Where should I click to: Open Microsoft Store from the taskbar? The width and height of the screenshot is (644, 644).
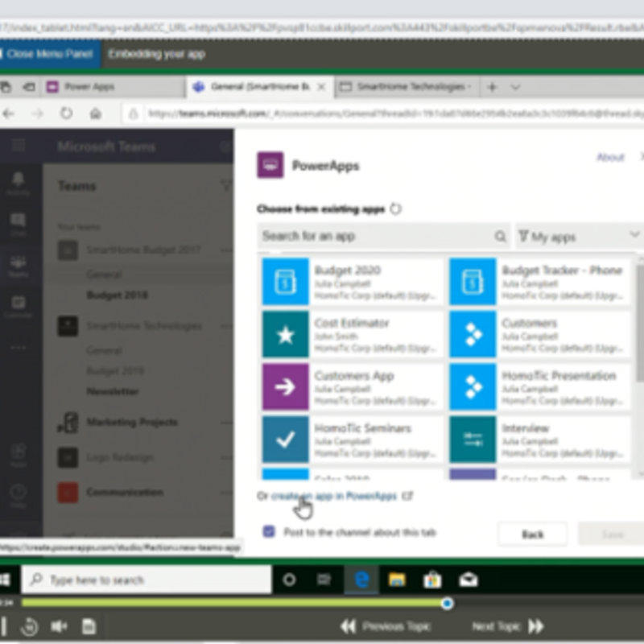[432, 580]
